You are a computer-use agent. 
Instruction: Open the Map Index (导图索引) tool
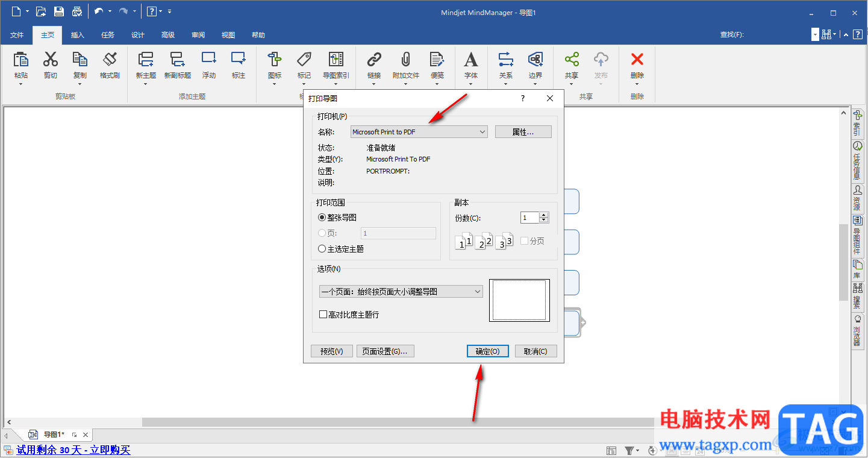point(336,60)
